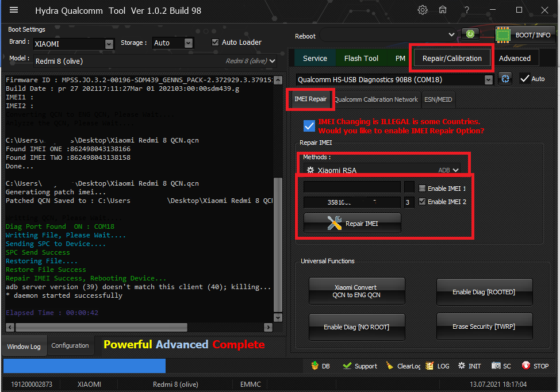Image resolution: width=560 pixels, height=392 pixels.
Task: Toggle the Auto port checkbox
Action: click(524, 79)
